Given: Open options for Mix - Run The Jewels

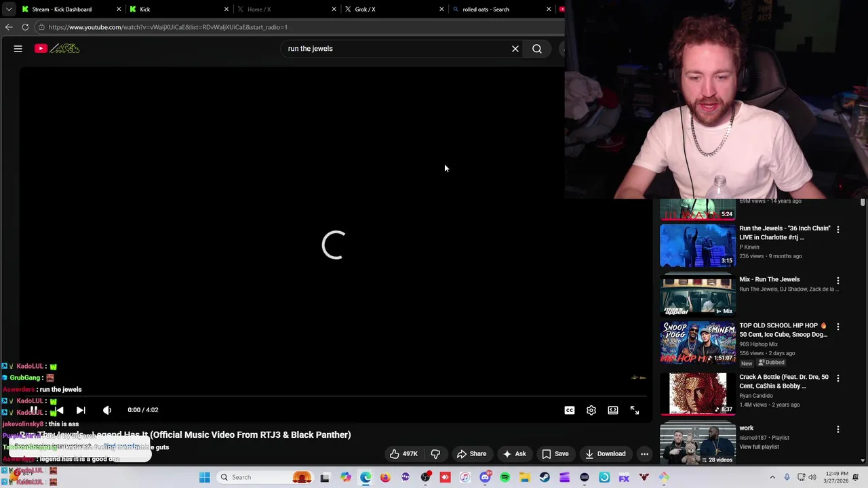Looking at the screenshot, I should [x=838, y=281].
